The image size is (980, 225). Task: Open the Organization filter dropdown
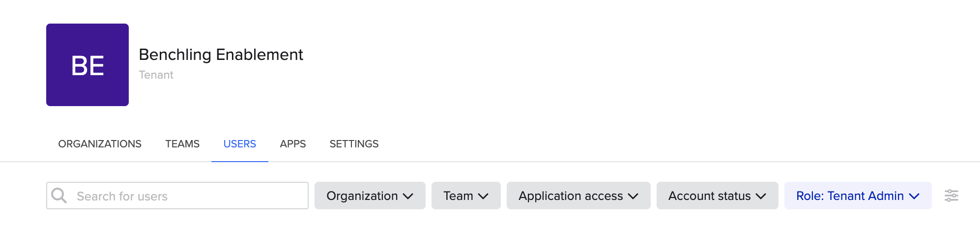click(370, 196)
